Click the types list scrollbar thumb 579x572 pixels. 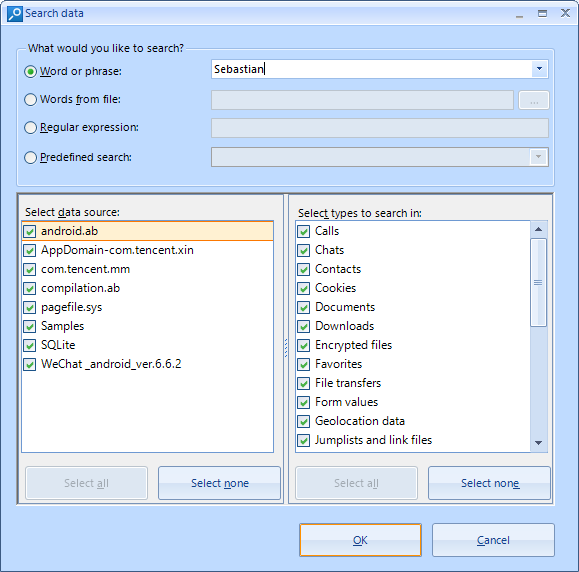coord(538,282)
